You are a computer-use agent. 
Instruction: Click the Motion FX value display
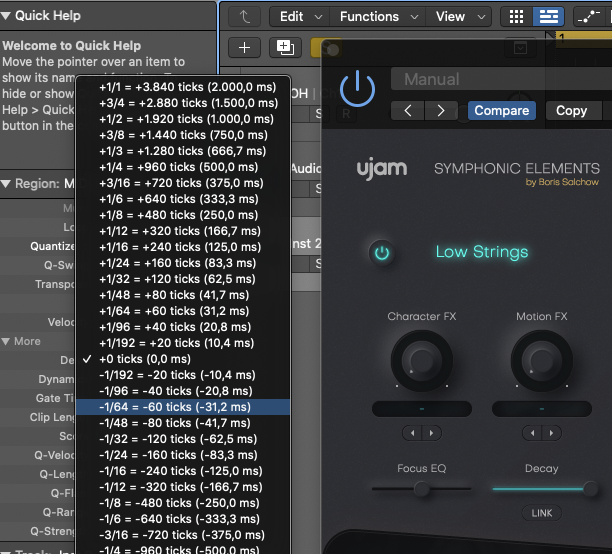pyautogui.click(x=542, y=409)
